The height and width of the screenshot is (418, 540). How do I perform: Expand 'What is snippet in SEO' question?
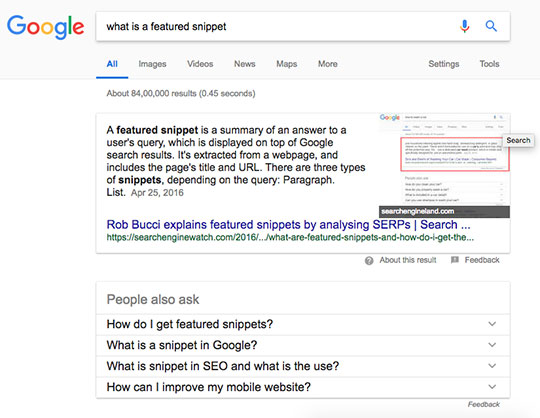pyautogui.click(x=303, y=366)
